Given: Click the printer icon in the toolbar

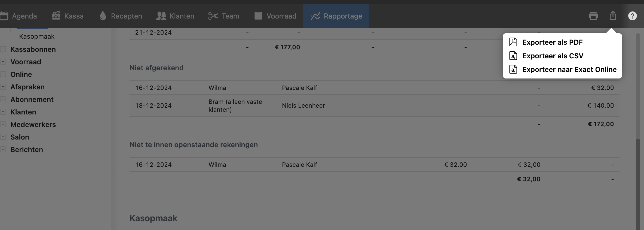Looking at the screenshot, I should pyautogui.click(x=593, y=16).
